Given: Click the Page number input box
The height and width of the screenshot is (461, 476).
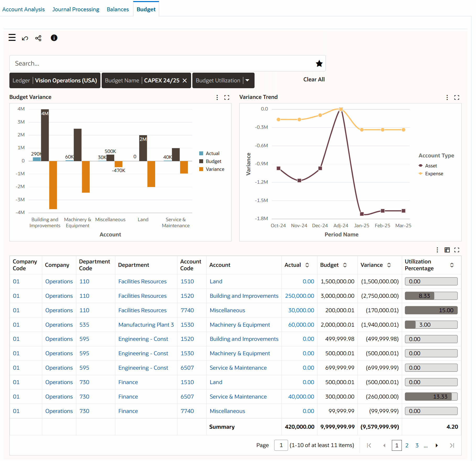Looking at the screenshot, I should coord(281,446).
